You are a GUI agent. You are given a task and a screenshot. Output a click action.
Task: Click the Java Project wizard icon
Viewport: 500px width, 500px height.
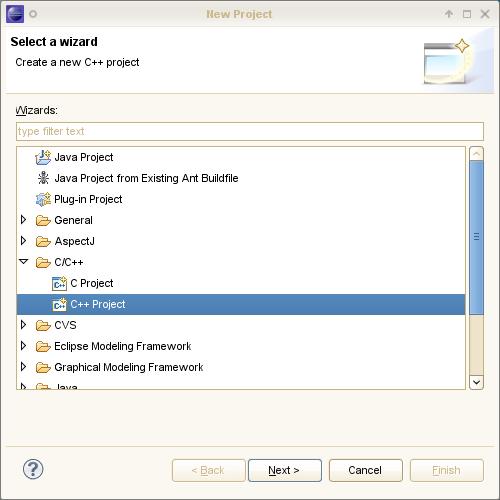[x=43, y=157]
